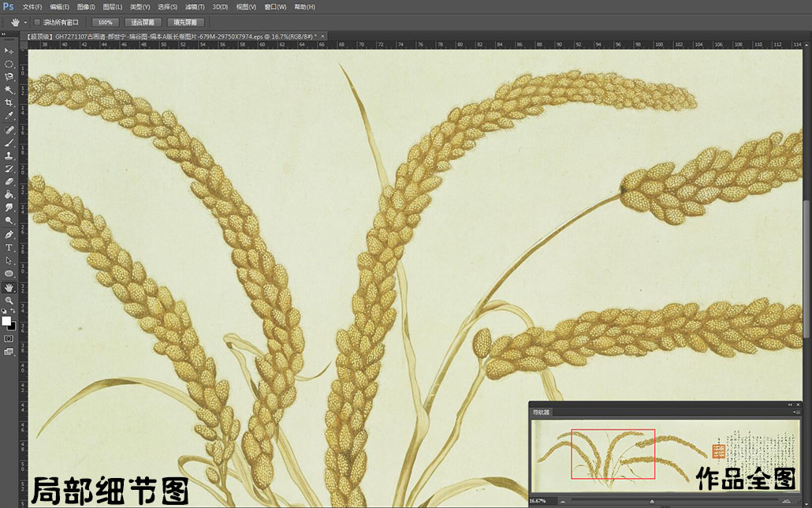Close the GH7271107 document tab
The image size is (812, 508).
coord(322,36)
